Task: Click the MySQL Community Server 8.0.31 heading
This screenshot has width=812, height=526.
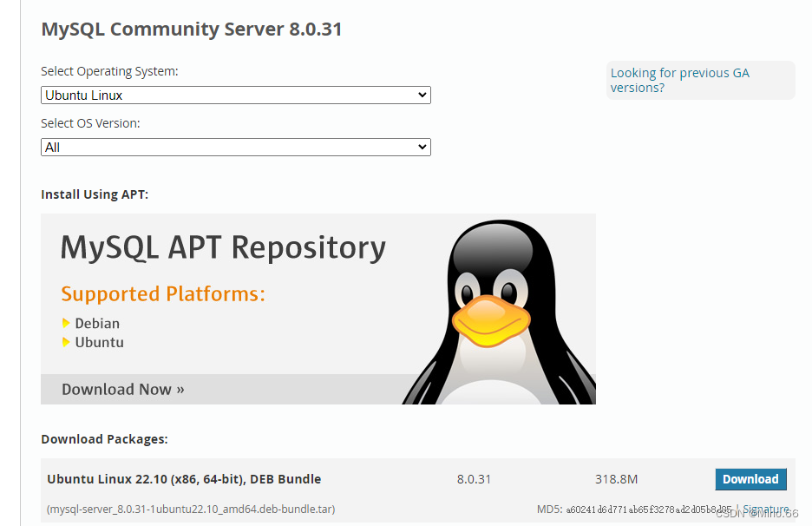Action: coord(192,29)
